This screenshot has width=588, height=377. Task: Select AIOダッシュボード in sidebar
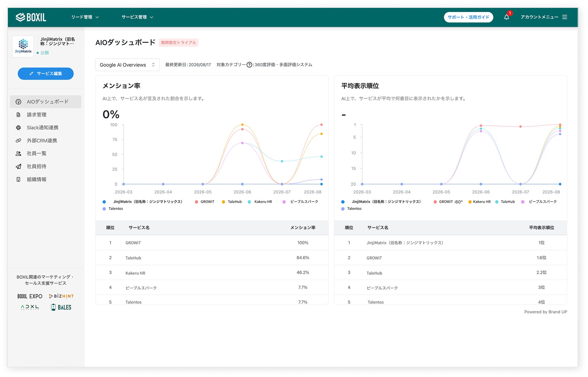(46, 102)
